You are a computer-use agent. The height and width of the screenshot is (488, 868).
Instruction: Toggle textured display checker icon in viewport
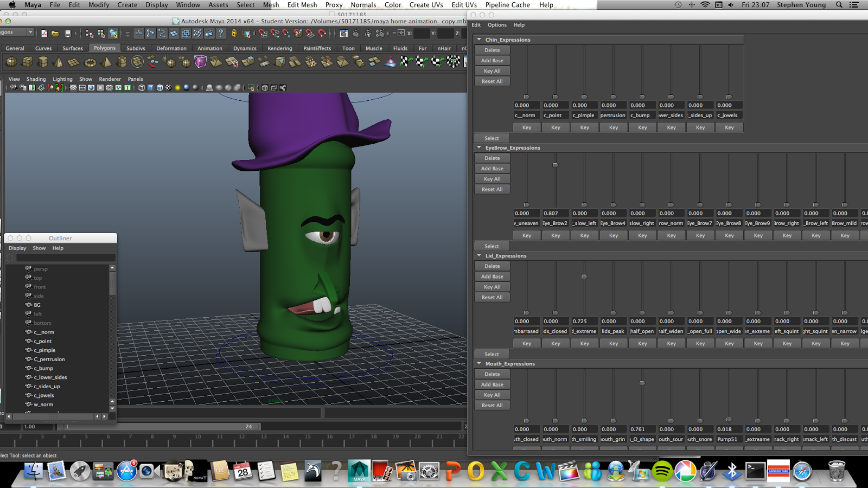click(x=168, y=87)
